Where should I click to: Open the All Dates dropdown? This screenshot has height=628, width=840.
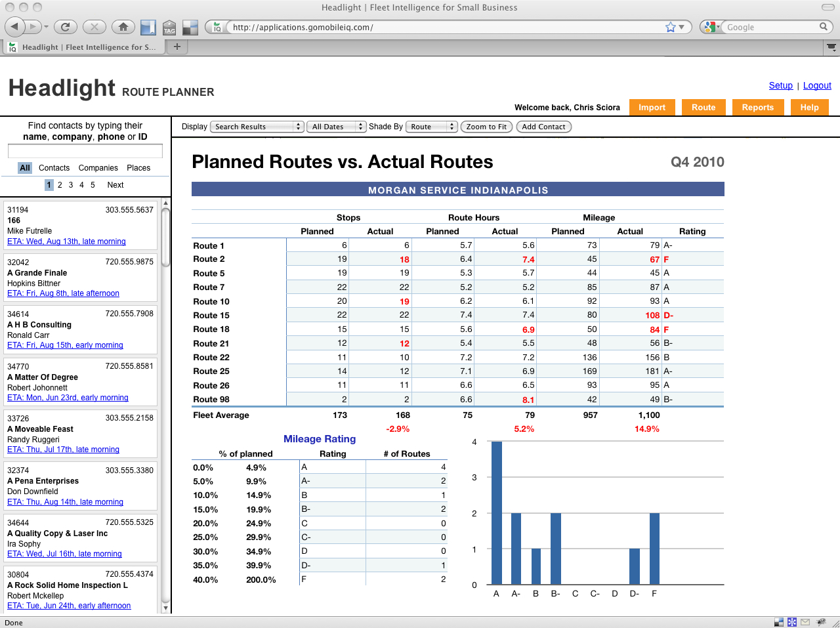pos(337,127)
